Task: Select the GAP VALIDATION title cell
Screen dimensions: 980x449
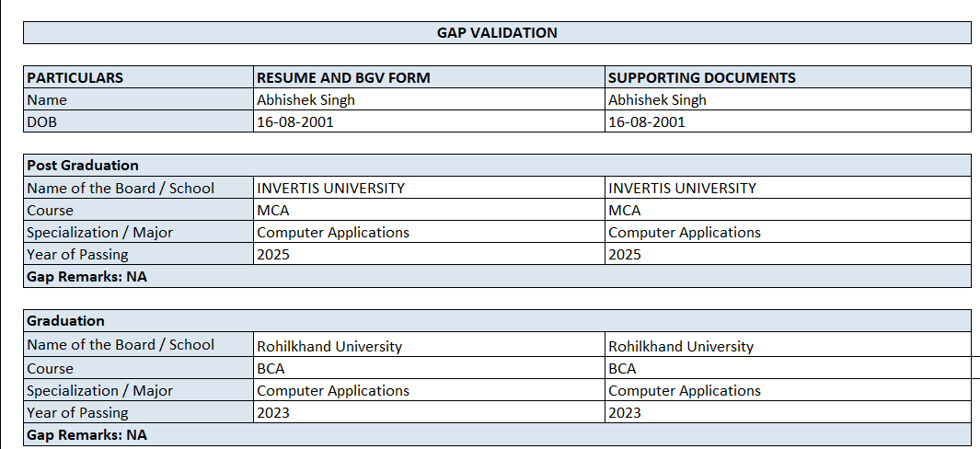Action: pos(497,33)
